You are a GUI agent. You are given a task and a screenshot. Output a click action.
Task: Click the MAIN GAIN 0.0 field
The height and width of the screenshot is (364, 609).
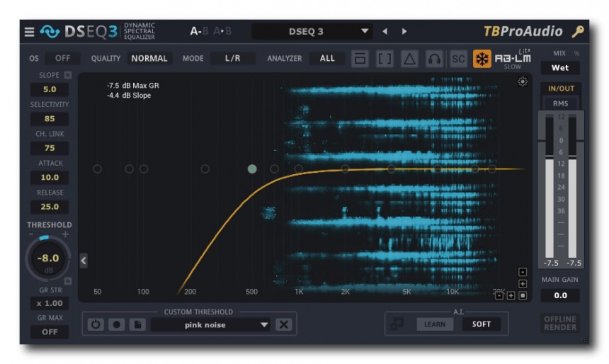pyautogui.click(x=560, y=295)
